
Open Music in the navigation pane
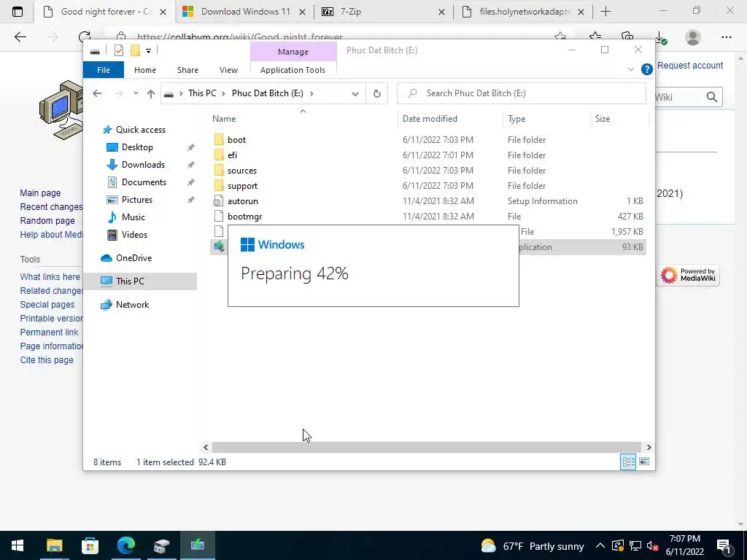point(133,217)
